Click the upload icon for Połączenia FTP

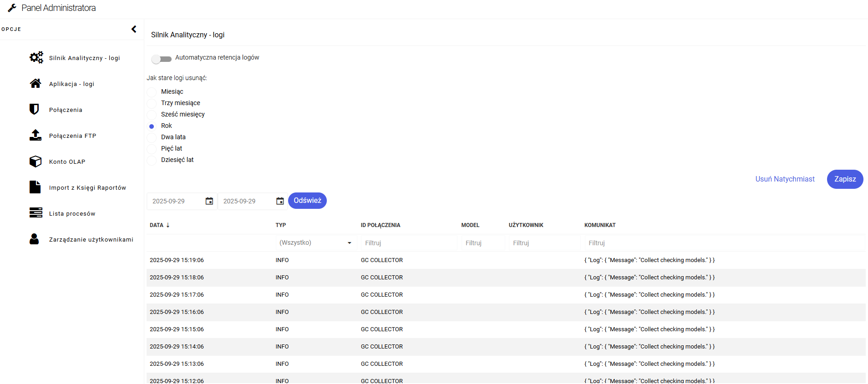[36, 135]
